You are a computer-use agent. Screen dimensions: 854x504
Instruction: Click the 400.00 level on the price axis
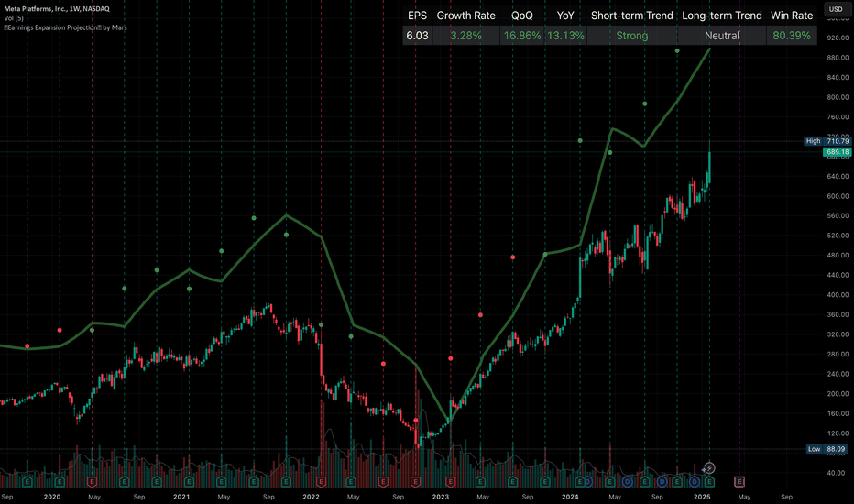click(x=838, y=295)
